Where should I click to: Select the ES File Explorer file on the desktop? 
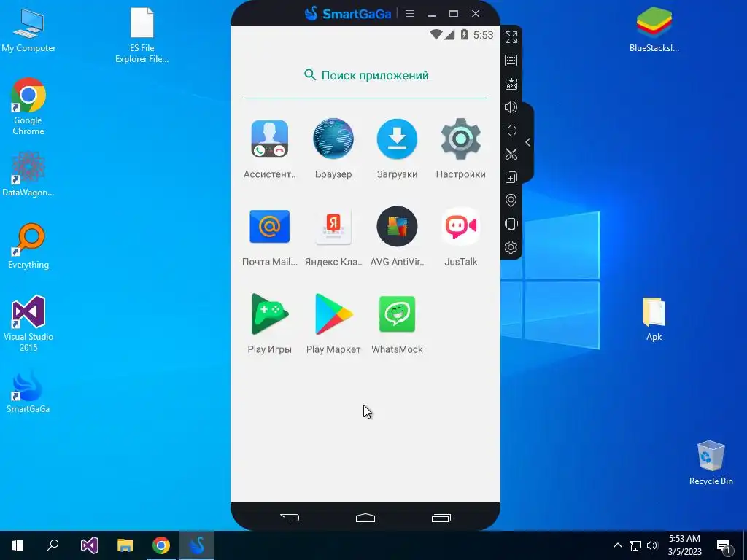point(142,35)
